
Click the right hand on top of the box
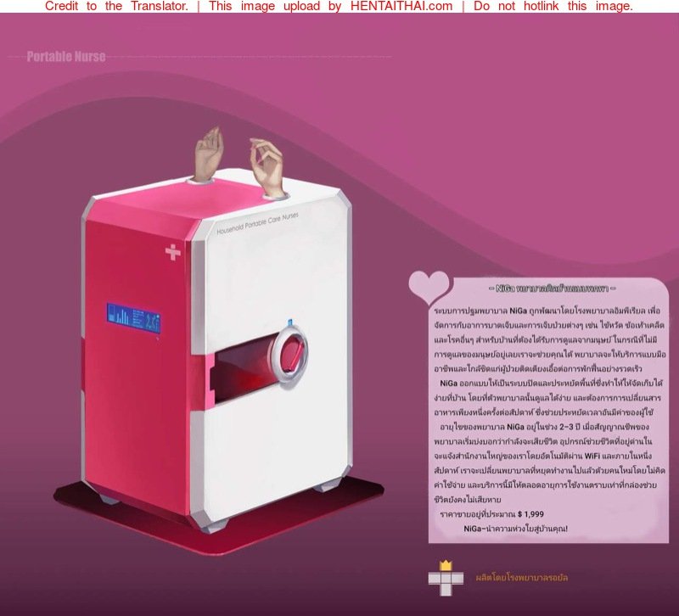(x=267, y=165)
